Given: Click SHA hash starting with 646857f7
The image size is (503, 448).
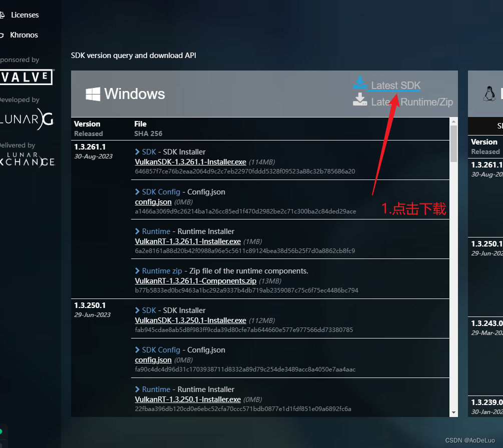Looking at the screenshot, I should point(245,171).
